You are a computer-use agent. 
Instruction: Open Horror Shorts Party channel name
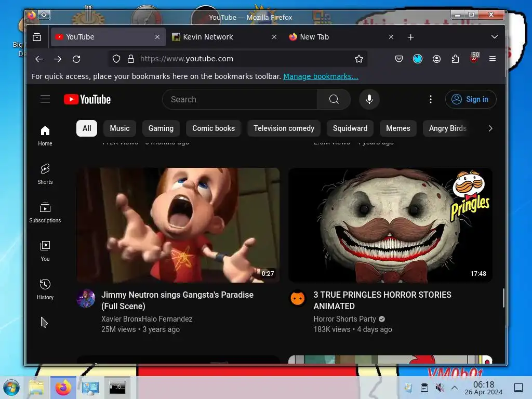coord(345,319)
